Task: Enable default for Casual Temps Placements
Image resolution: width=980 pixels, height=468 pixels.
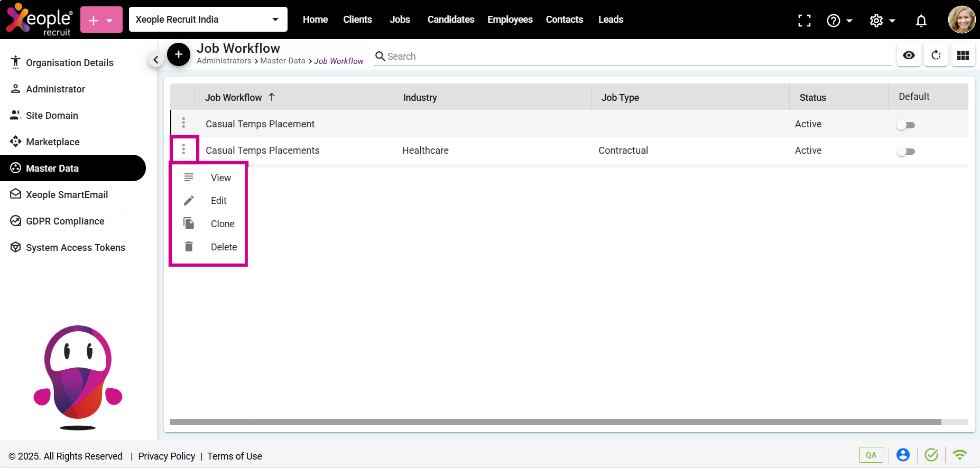Action: 905,152
